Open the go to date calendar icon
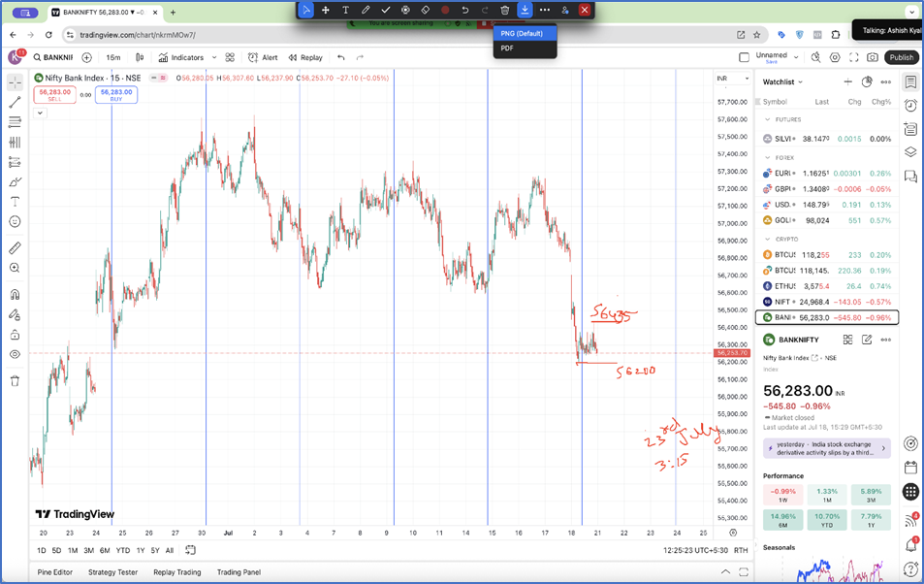 (x=190, y=550)
